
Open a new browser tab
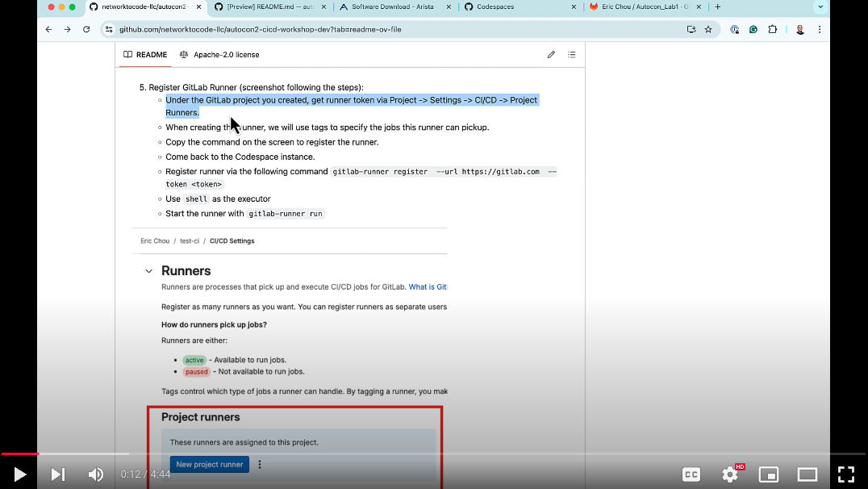coord(718,6)
